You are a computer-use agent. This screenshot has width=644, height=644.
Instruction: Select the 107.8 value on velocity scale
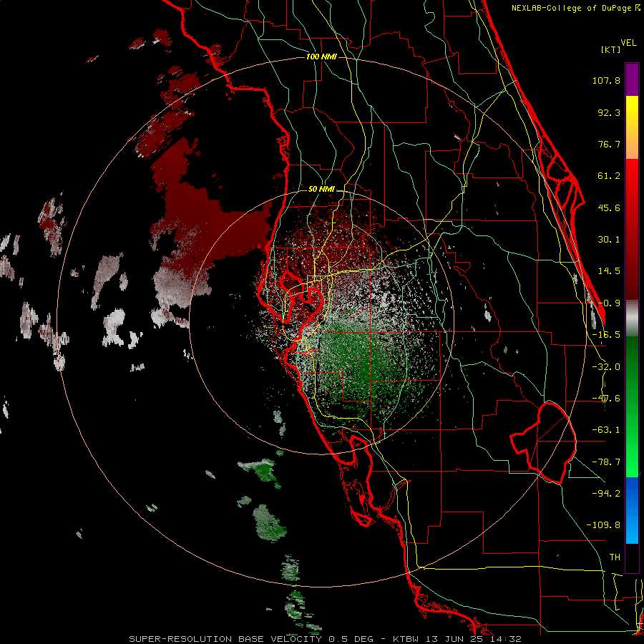click(x=606, y=80)
